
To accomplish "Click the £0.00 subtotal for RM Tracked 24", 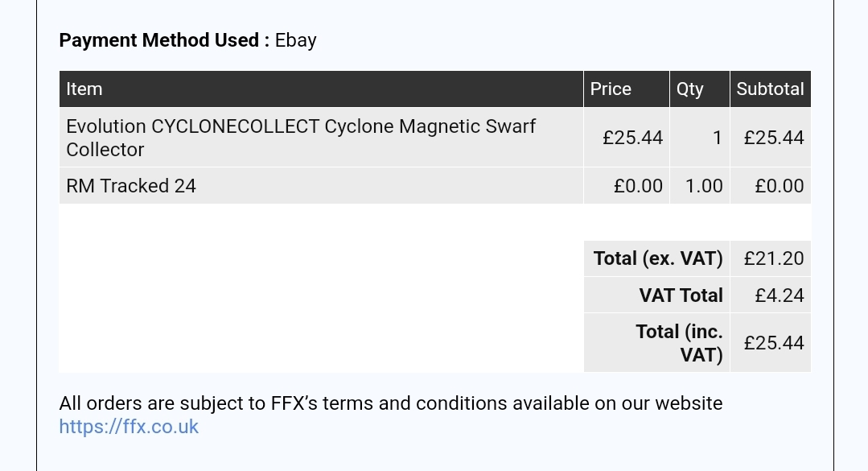I will click(779, 187).
